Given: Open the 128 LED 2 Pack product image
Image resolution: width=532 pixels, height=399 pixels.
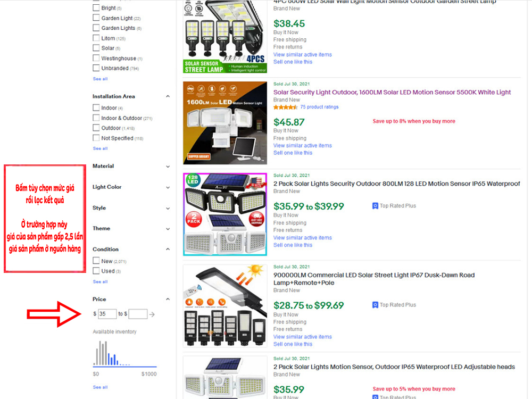Looking at the screenshot, I should tap(225, 214).
